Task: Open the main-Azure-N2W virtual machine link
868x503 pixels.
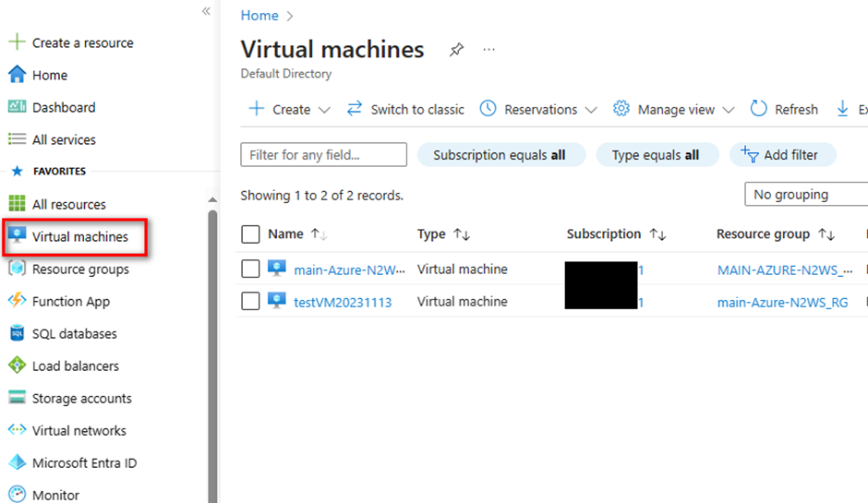Action: point(349,269)
